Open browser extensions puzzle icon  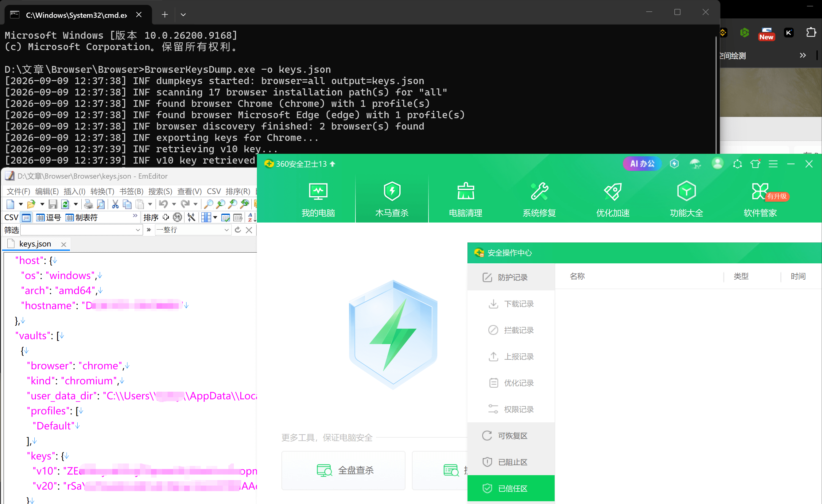(x=811, y=33)
